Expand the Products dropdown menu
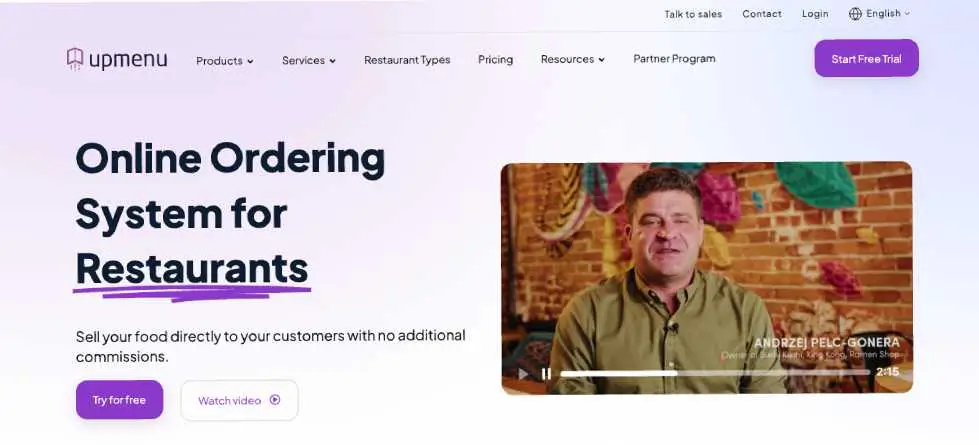The height and width of the screenshot is (445, 979). pyautogui.click(x=225, y=61)
